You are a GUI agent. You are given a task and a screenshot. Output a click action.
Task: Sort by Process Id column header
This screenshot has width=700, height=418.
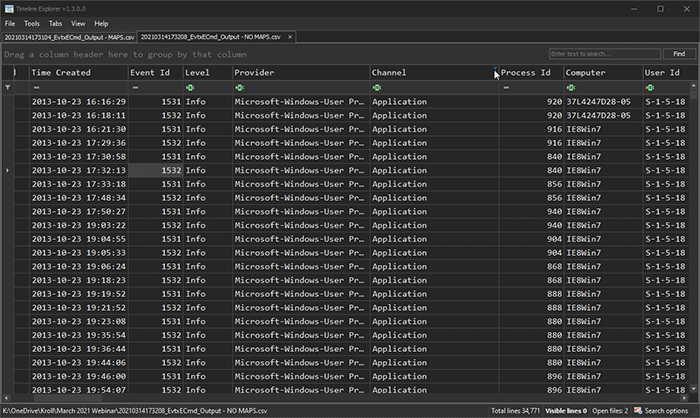click(531, 73)
